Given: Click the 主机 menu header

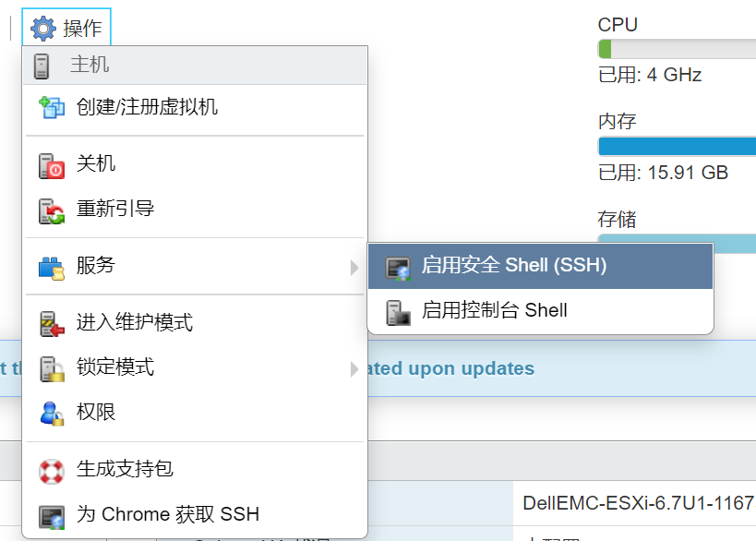Looking at the screenshot, I should (x=90, y=65).
